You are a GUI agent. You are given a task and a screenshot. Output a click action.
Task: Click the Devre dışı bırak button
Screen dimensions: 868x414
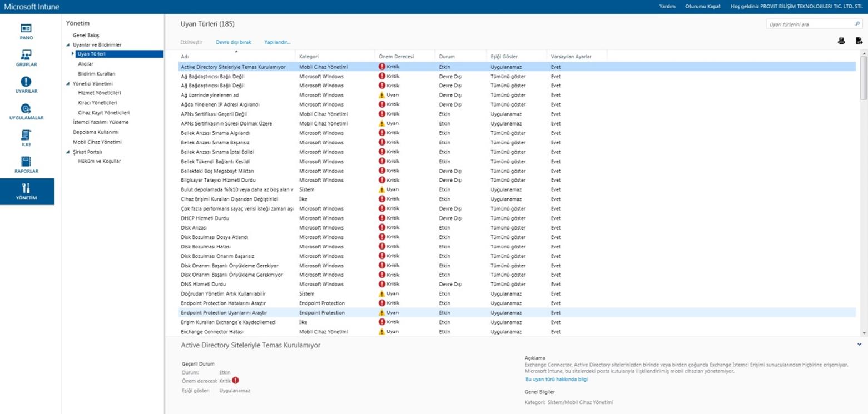click(234, 42)
